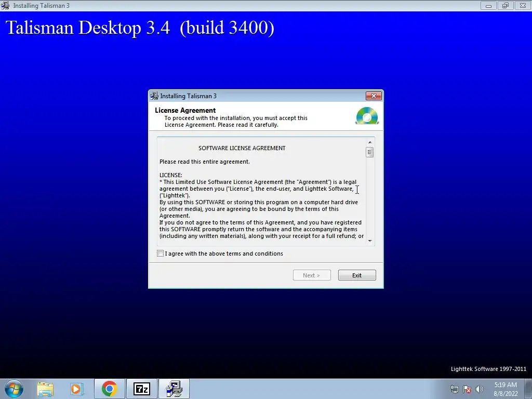Launch Windows Media Player from the taskbar
The width and height of the screenshot is (532, 399).
pos(77,389)
